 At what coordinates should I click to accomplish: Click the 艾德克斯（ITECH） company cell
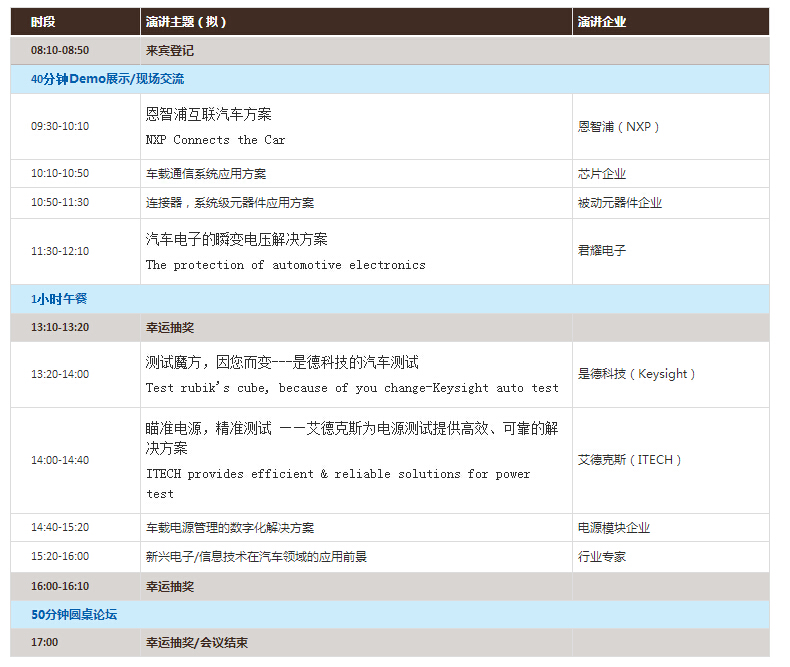pos(630,460)
